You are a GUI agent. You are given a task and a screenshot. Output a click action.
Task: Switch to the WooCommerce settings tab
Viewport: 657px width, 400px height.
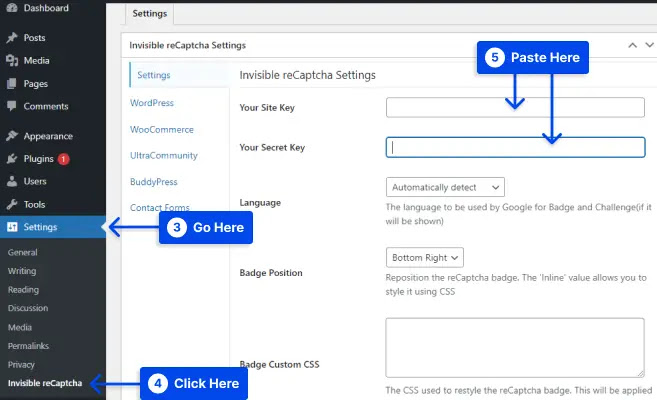click(x=162, y=130)
